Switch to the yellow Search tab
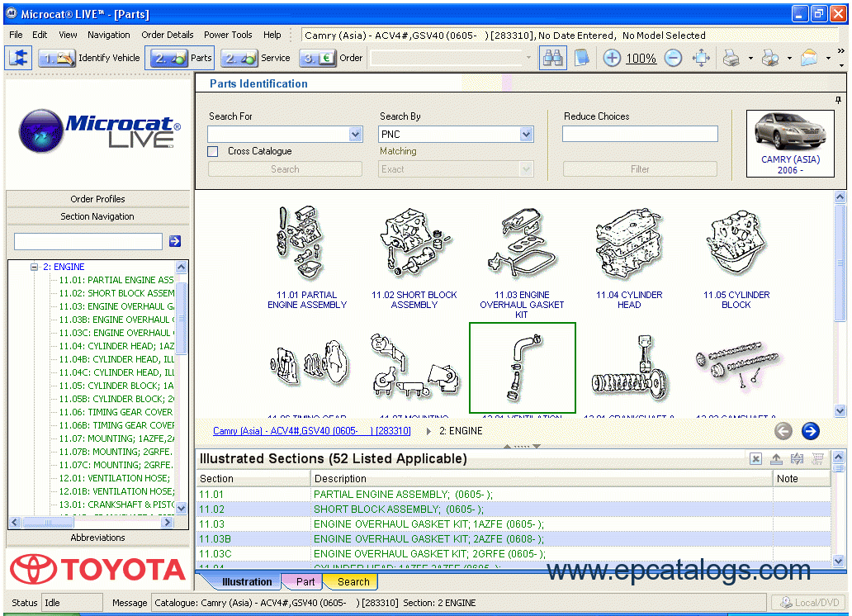Screen dimensions: 852x616 tap(352, 582)
